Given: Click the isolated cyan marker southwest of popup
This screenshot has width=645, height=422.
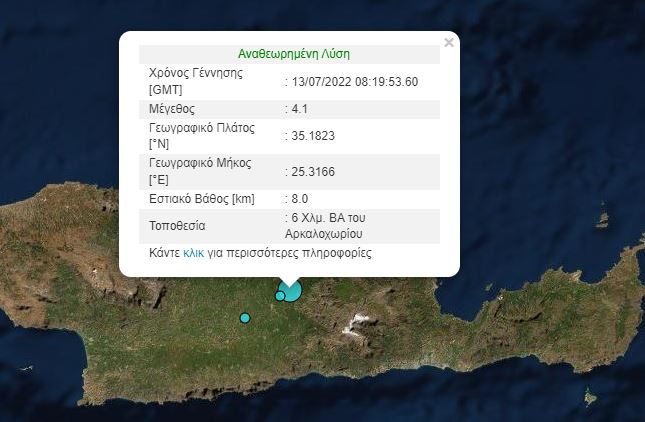Looking at the screenshot, I should tap(244, 318).
